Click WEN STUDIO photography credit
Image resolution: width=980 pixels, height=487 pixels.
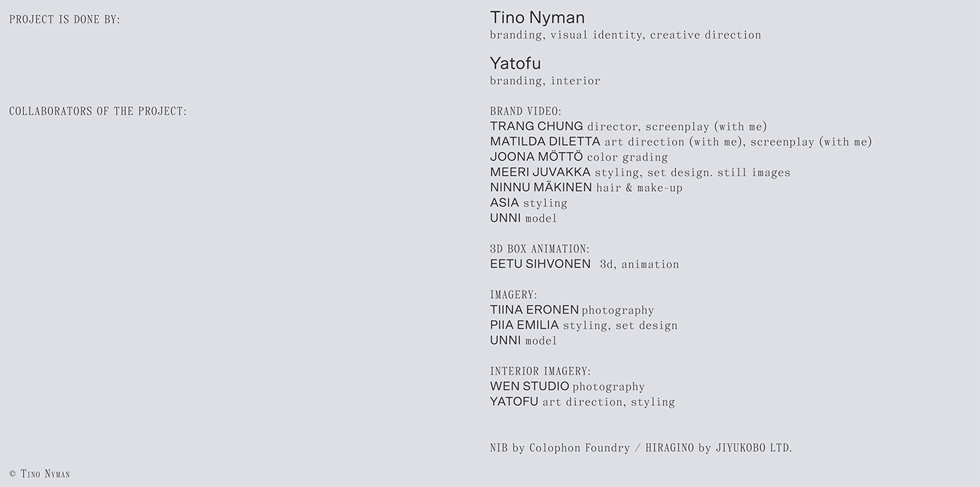(x=529, y=386)
